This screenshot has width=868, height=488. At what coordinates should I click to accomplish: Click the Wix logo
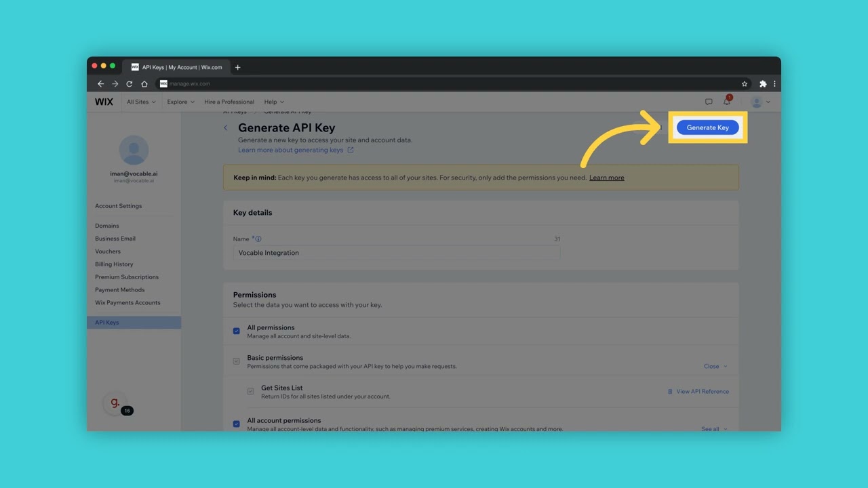coord(104,102)
